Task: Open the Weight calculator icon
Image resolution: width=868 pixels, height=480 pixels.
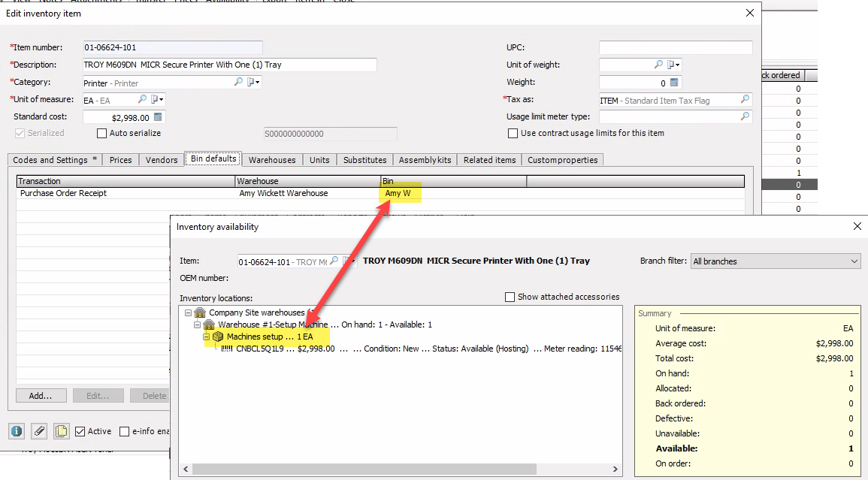Action: pos(674,82)
